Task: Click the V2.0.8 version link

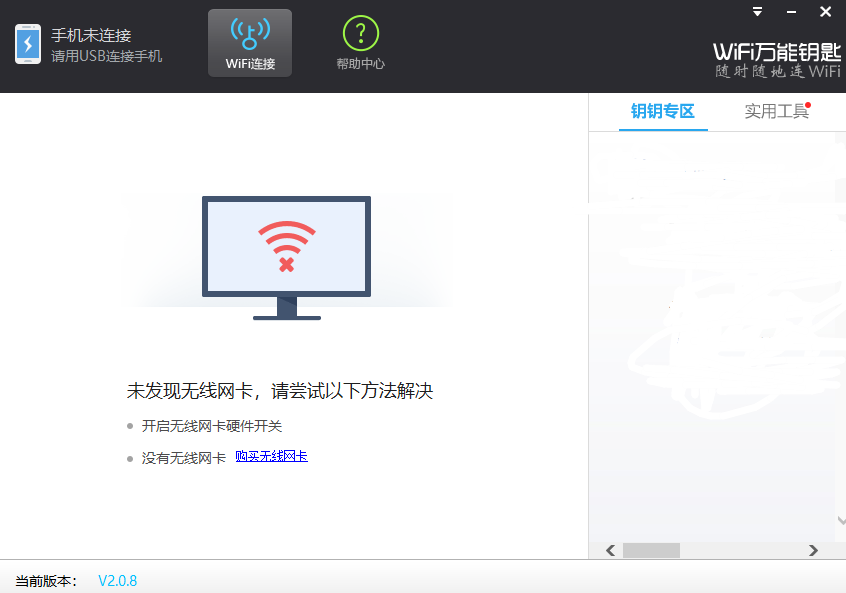Action: click(x=117, y=580)
